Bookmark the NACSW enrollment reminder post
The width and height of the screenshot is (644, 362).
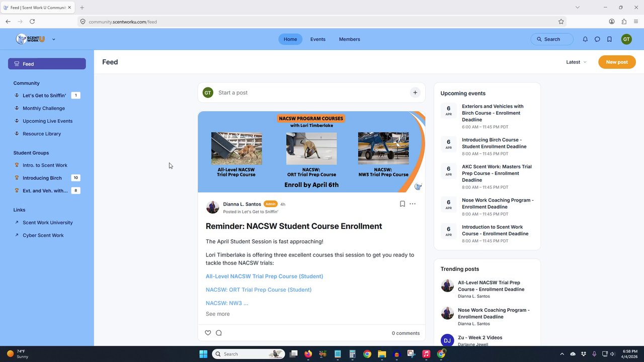[403, 204]
